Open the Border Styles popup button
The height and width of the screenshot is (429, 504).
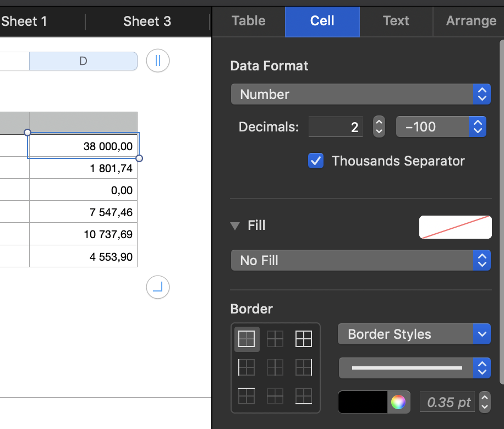point(414,334)
